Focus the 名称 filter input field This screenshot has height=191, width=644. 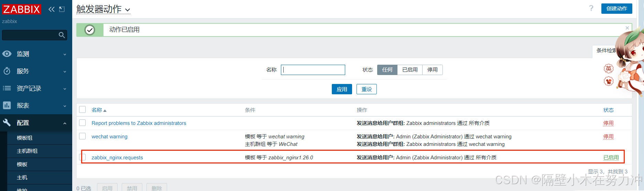(313, 70)
